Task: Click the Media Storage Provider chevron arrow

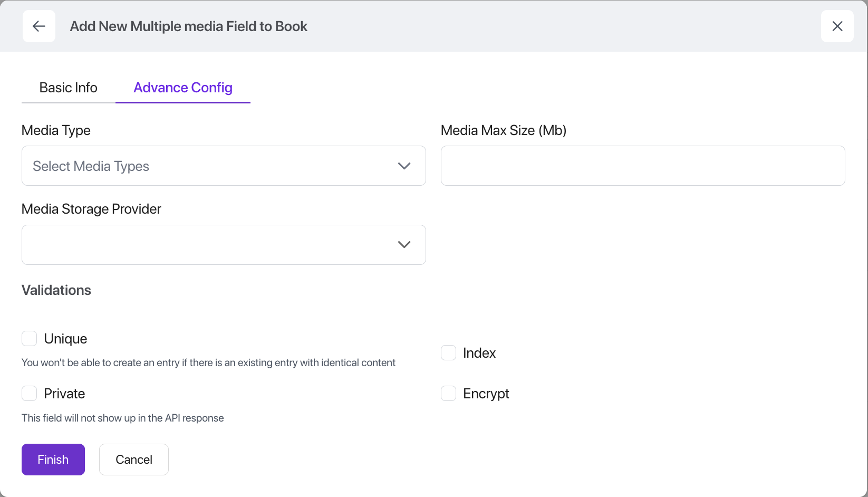Action: point(404,245)
